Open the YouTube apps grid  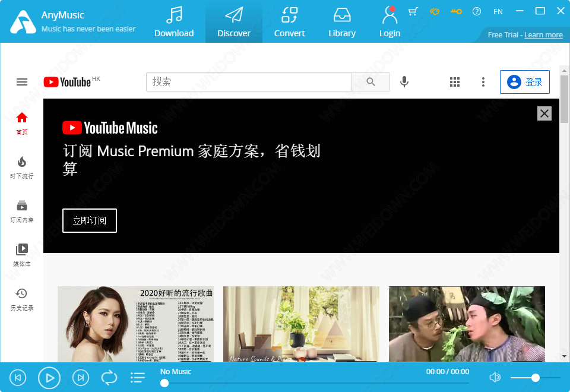click(455, 82)
